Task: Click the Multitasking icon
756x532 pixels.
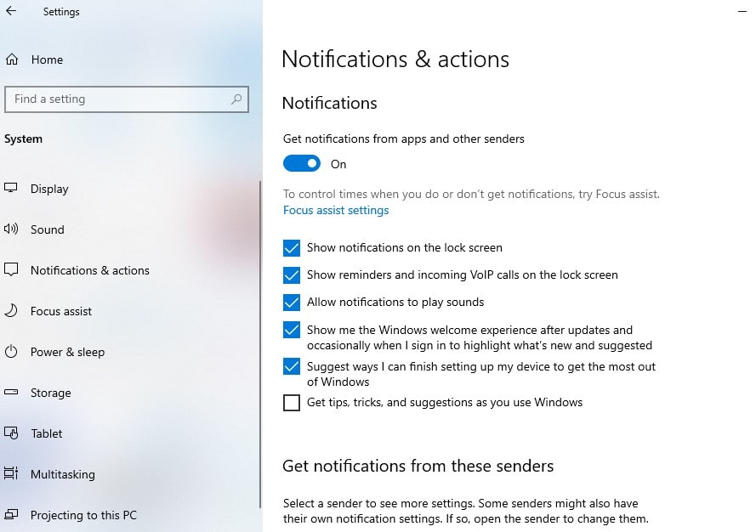Action: 10,473
